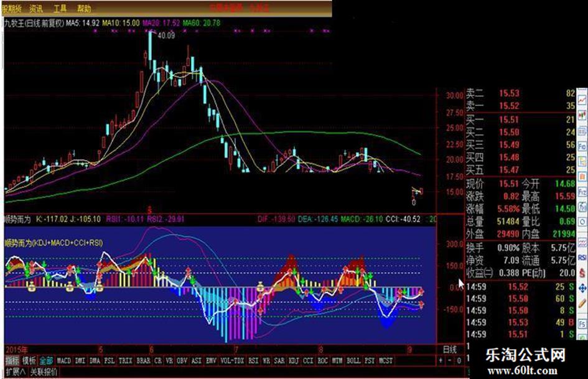Select the EMV indicator
This screenshot has width=588, height=379.
coord(211,360)
